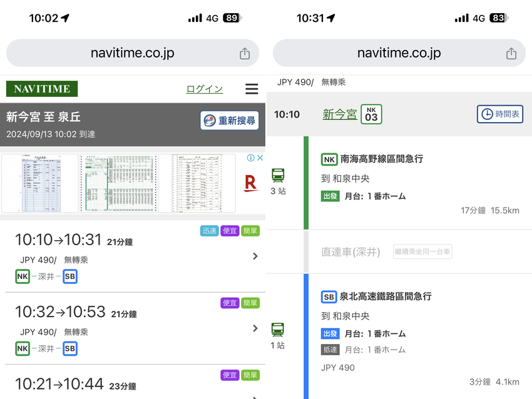This screenshot has height=399, width=532.
Task: Open the ad info icon
Action: [251, 158]
